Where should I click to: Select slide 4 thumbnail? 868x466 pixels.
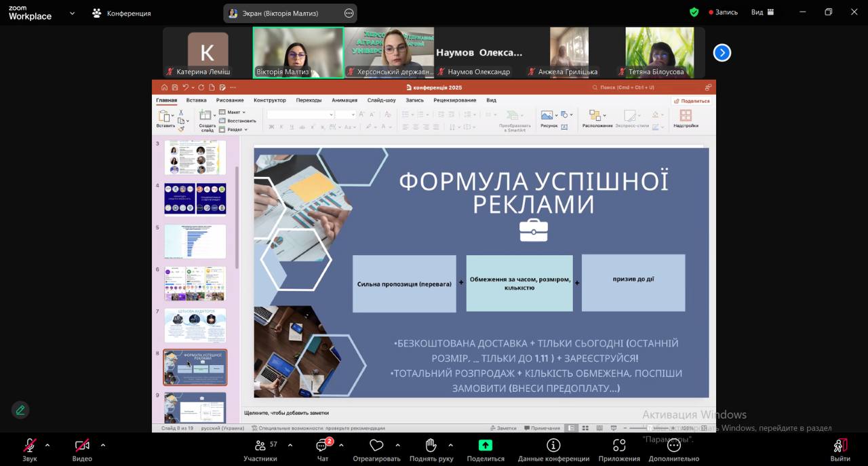tap(195, 199)
